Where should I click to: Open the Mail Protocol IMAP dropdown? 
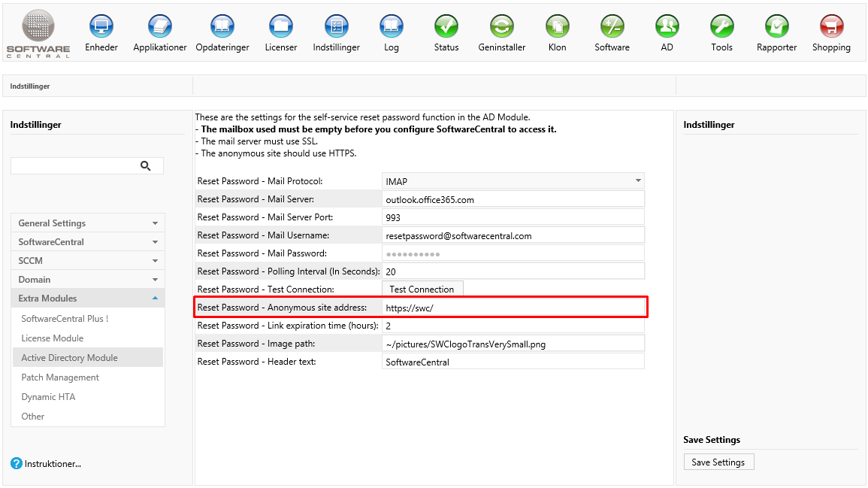point(513,181)
